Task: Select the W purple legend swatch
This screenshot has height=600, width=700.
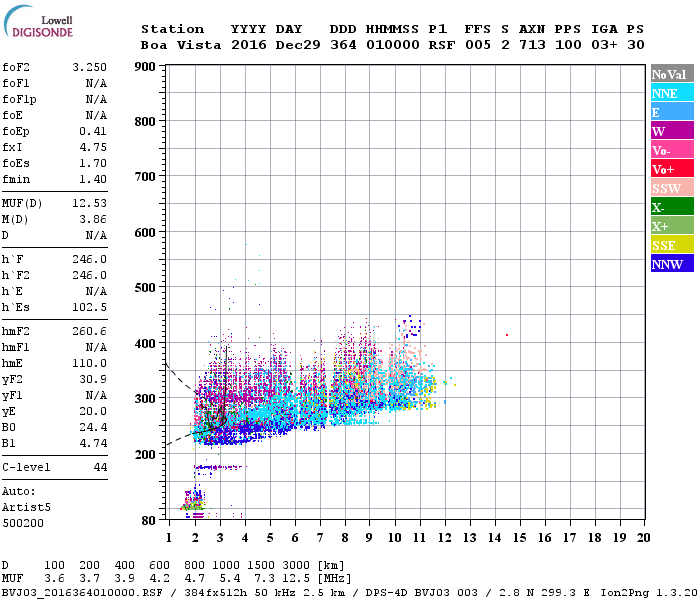Action: click(x=672, y=131)
